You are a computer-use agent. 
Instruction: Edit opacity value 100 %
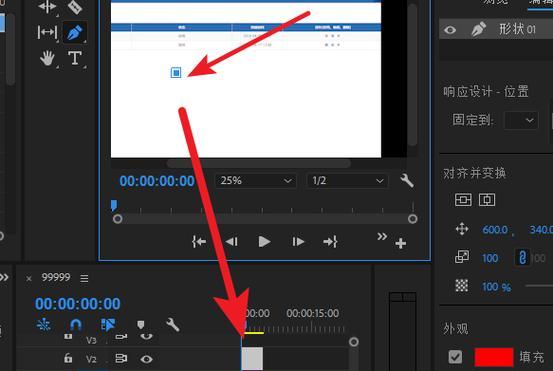tap(497, 287)
